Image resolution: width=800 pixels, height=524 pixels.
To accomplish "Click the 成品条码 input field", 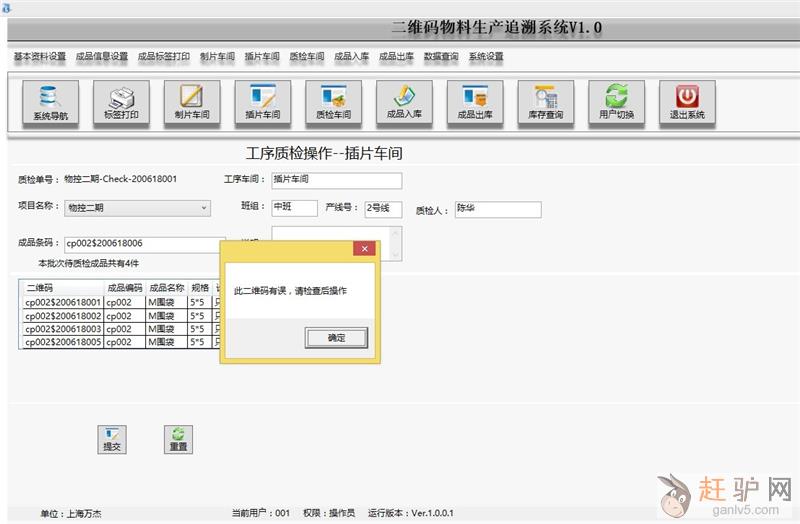I will click(140, 243).
